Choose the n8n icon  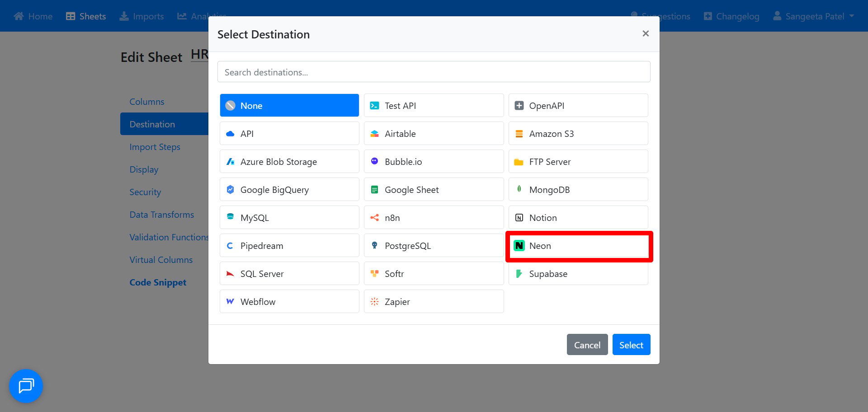(374, 218)
